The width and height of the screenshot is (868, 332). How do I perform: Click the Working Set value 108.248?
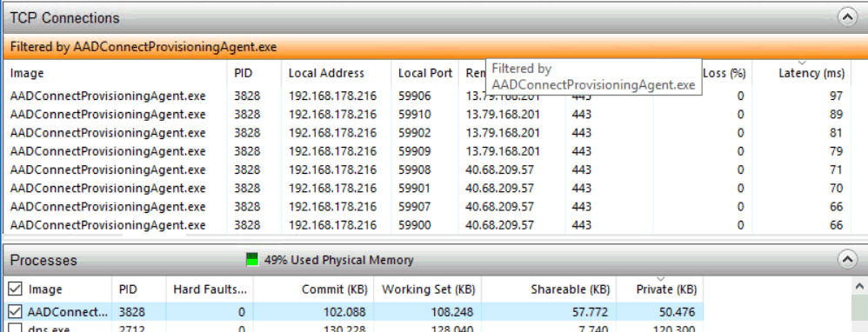pos(452,312)
